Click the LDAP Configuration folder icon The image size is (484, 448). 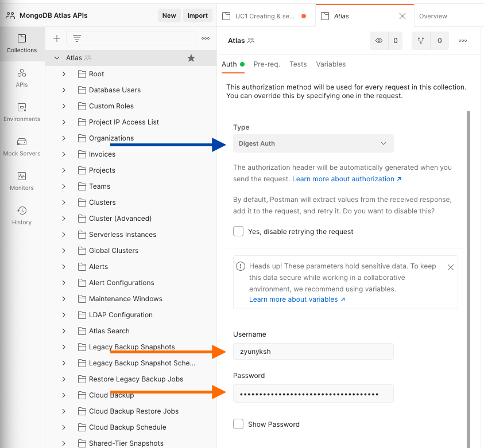pyautogui.click(x=82, y=315)
